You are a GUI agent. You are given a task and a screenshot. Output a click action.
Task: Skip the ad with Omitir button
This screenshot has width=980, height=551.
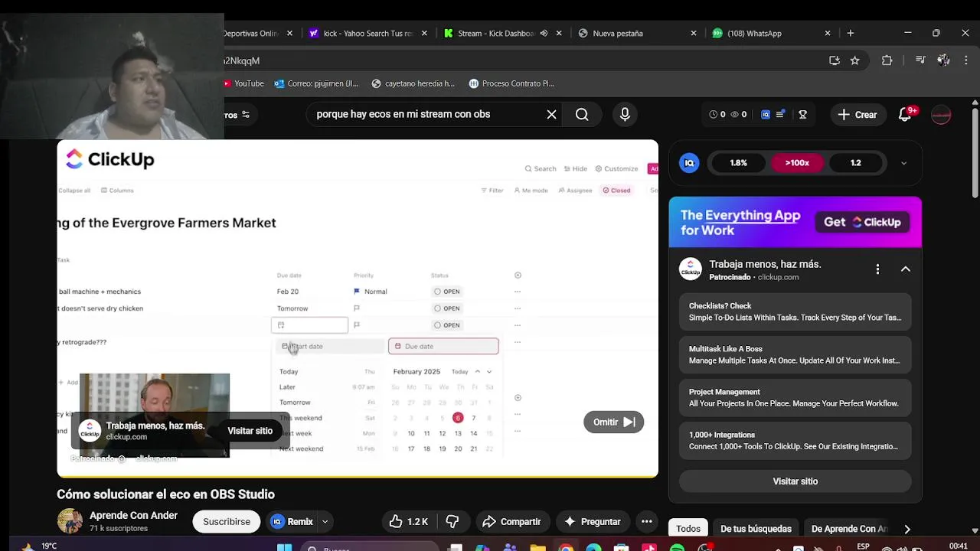tap(613, 422)
